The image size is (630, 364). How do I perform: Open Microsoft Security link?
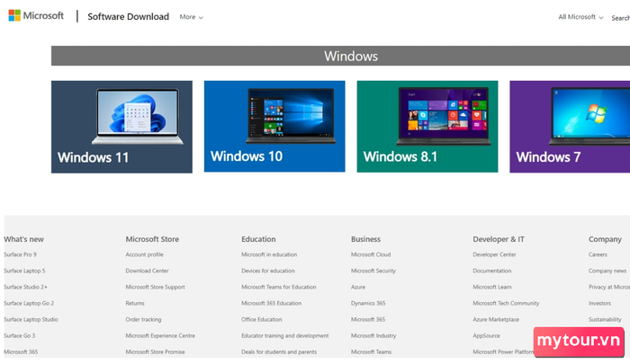click(x=373, y=271)
